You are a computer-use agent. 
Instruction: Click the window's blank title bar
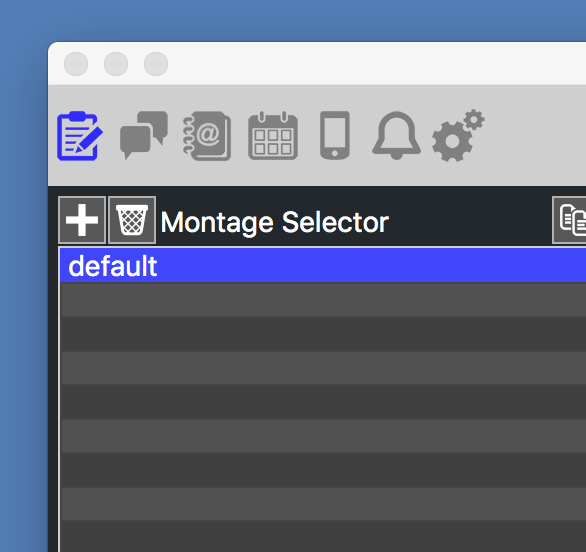tap(374, 64)
